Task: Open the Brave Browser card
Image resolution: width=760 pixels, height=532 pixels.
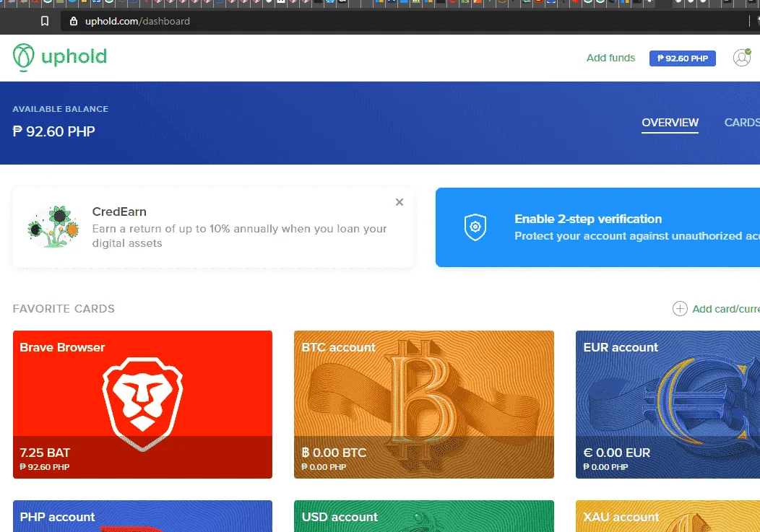Action: coord(142,404)
